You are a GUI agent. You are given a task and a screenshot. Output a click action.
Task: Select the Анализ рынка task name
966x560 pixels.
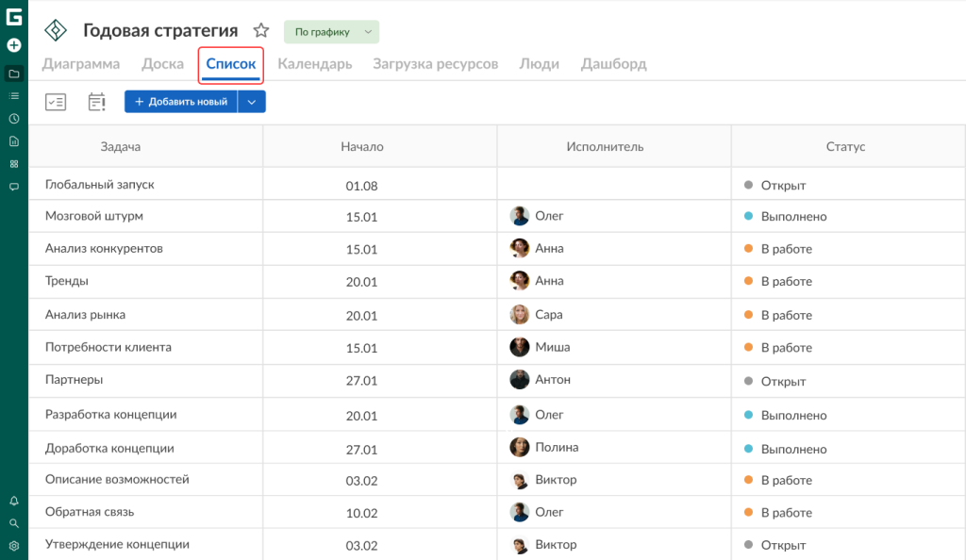[x=85, y=315]
